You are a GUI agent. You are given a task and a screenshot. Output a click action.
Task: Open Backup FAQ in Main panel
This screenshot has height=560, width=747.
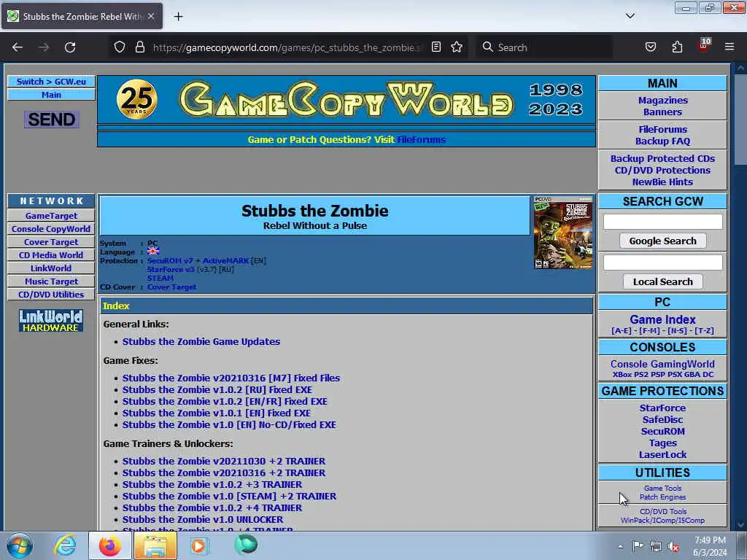click(662, 141)
